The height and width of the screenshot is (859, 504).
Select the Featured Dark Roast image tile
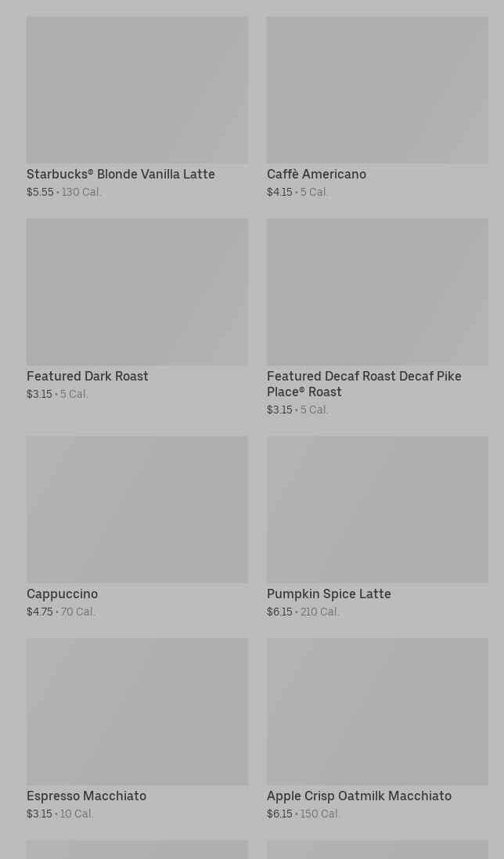tap(137, 291)
